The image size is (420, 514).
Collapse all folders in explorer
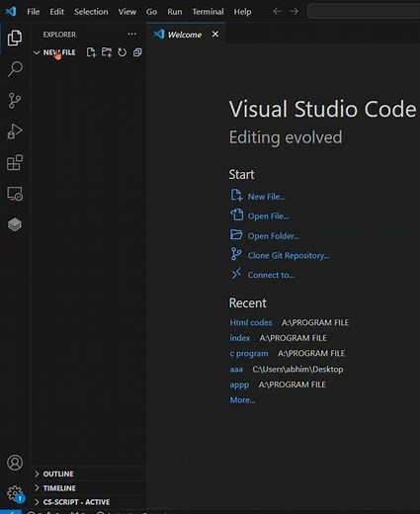click(x=137, y=52)
